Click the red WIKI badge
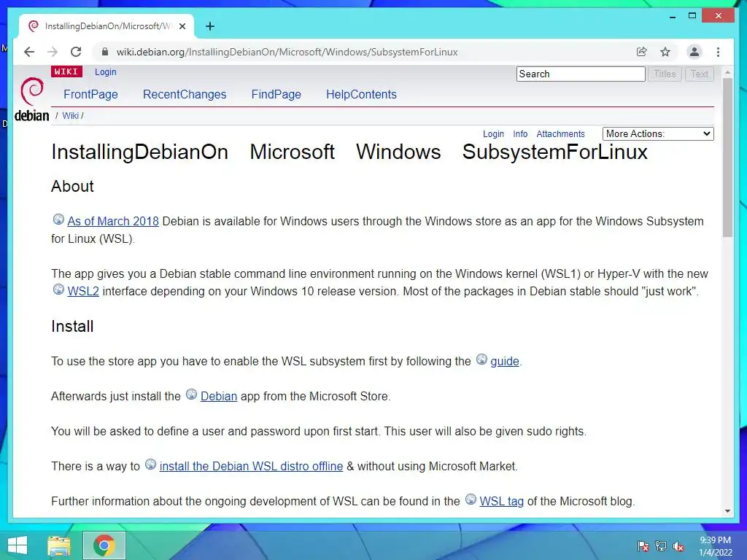 click(66, 71)
